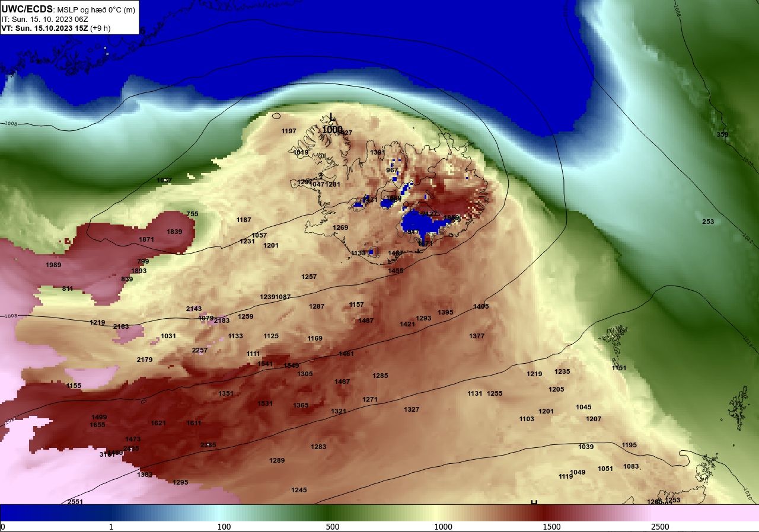
Task: Click the map value 1257
Action: 309,277
